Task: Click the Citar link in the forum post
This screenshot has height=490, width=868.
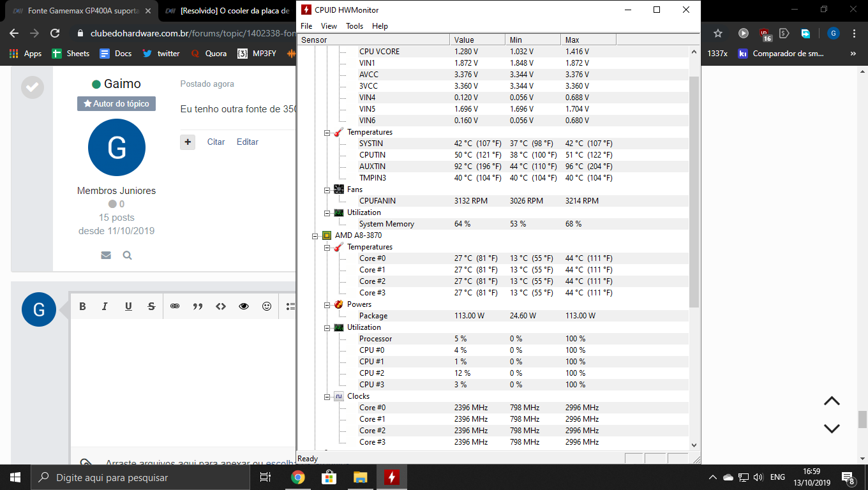Action: [x=216, y=142]
